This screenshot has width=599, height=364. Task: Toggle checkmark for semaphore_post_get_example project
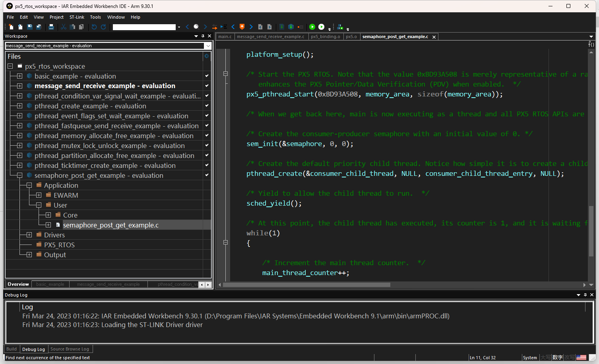(207, 175)
